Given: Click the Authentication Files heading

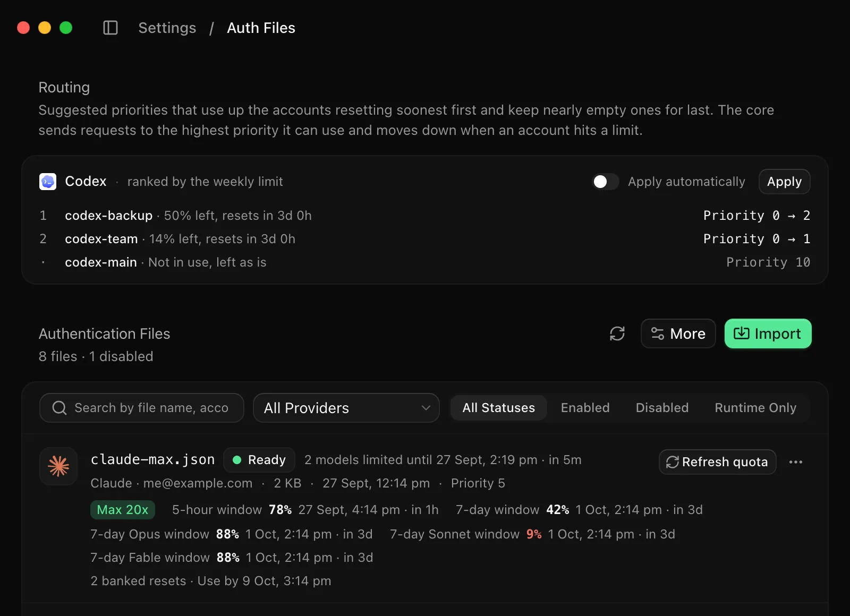Looking at the screenshot, I should pos(104,333).
